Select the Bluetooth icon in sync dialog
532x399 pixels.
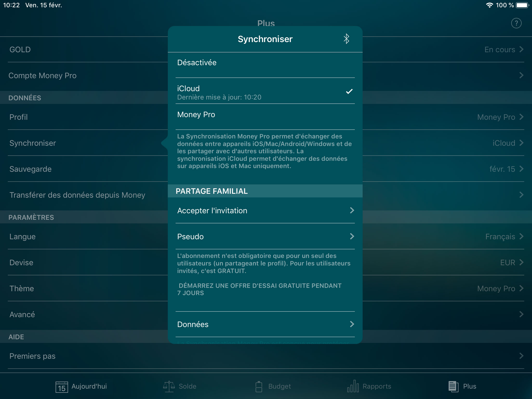pos(345,38)
